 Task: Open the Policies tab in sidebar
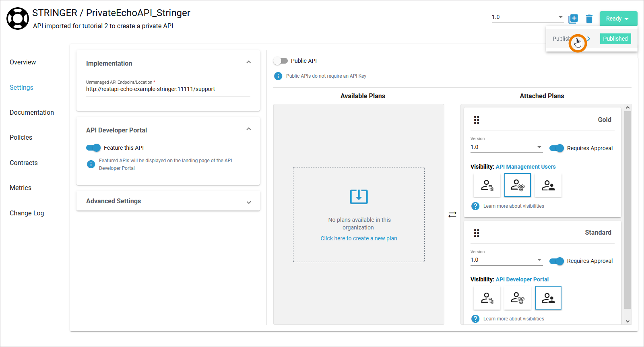[21, 138]
